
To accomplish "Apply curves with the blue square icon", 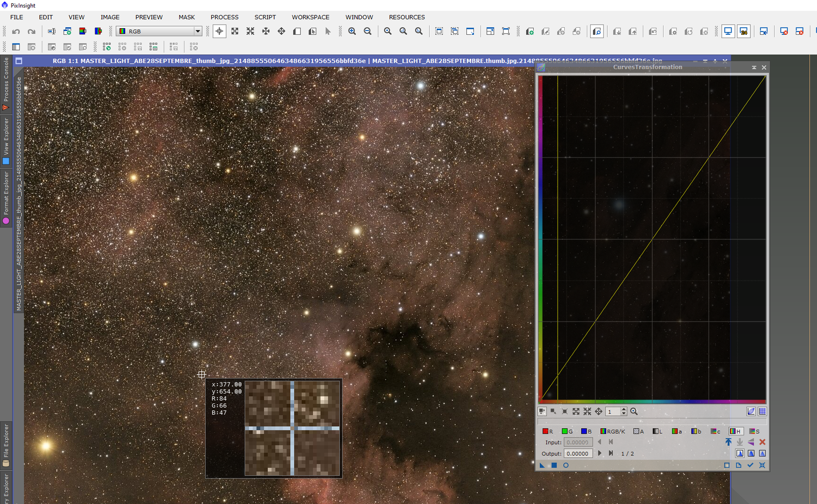I will pyautogui.click(x=554, y=465).
